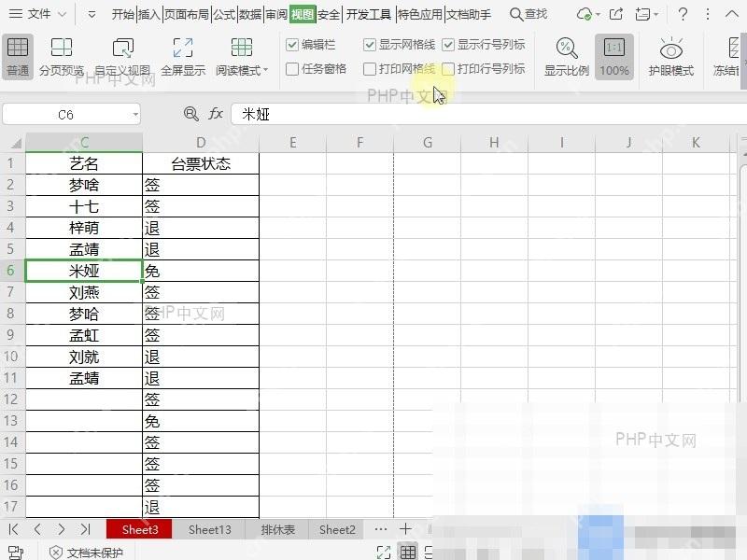Expand Reading Mode dropdown arrow
Image resolution: width=747 pixels, height=560 pixels.
pyautogui.click(x=266, y=71)
